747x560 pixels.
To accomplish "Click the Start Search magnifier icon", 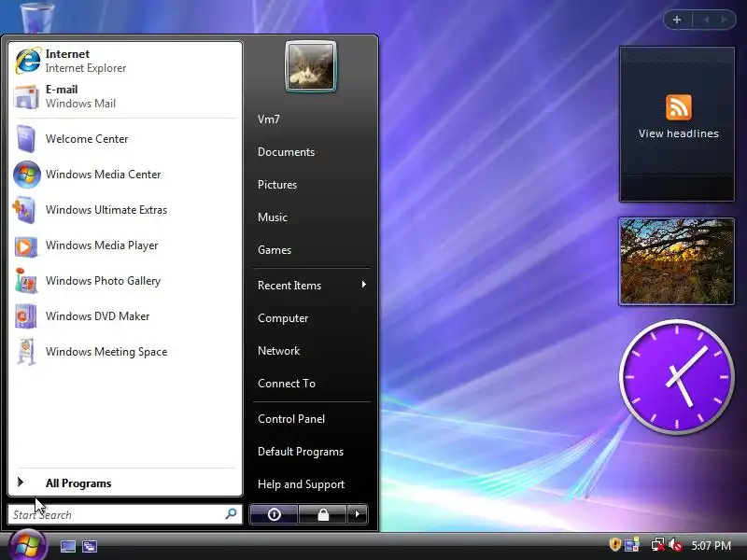I will (231, 514).
